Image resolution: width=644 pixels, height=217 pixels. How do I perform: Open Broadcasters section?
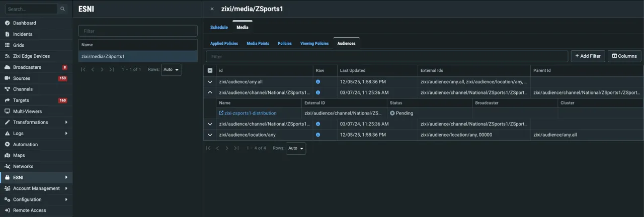coord(27,67)
